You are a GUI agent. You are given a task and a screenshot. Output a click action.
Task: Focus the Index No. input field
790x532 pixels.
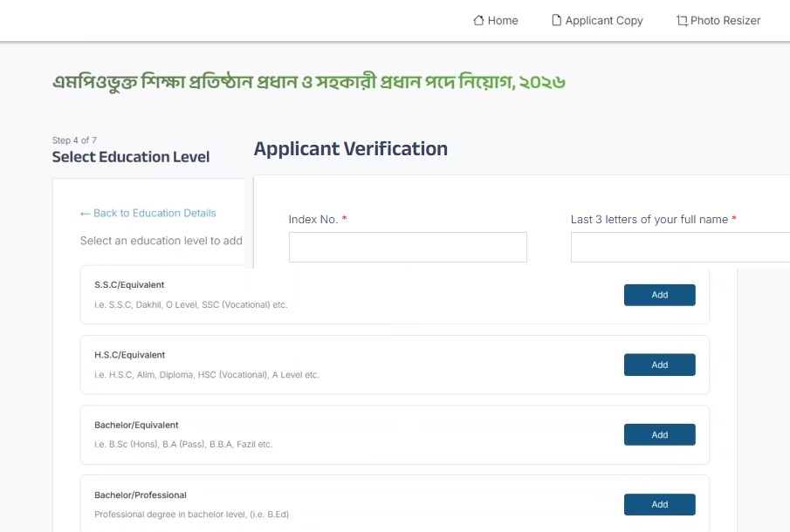408,247
